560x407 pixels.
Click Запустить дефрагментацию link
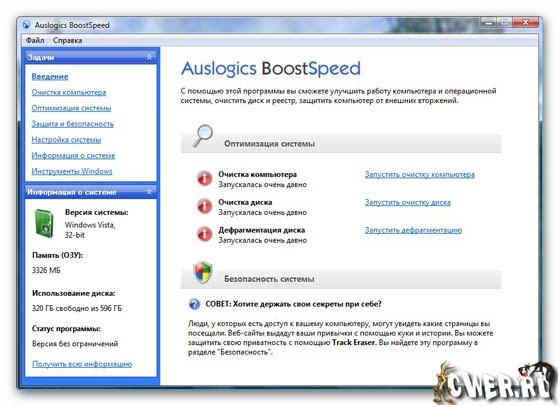pos(413,230)
